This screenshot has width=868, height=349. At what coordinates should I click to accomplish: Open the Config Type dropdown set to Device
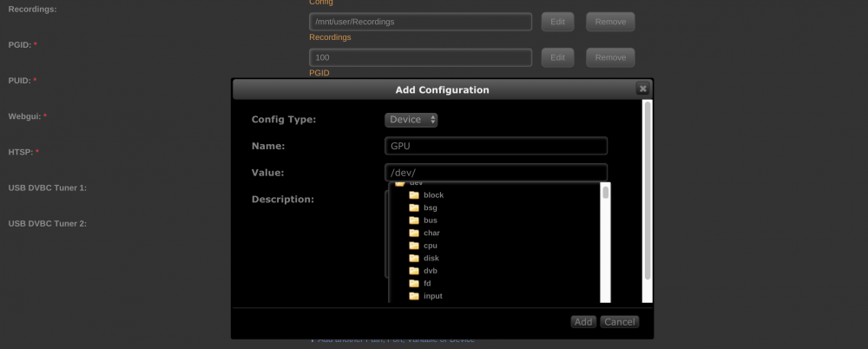coord(411,120)
